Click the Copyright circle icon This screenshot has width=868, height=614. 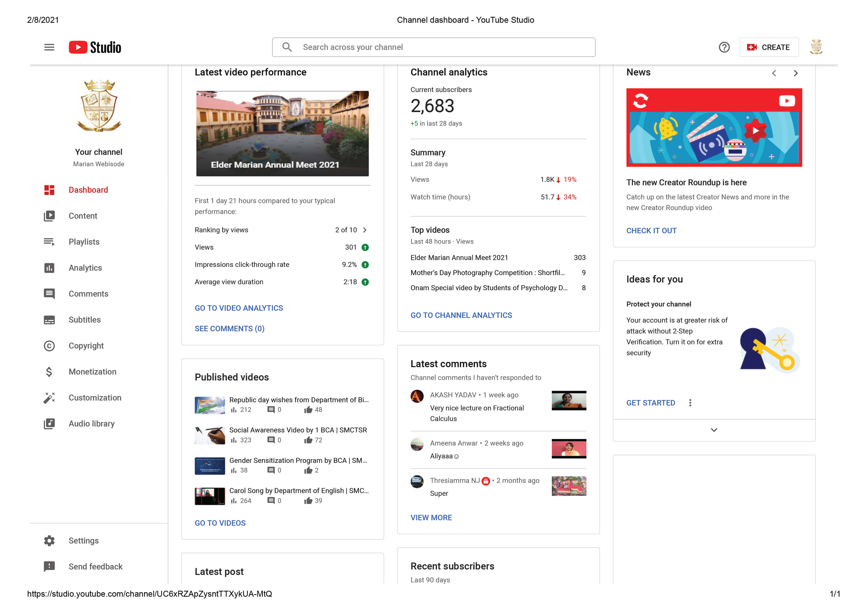pos(49,346)
